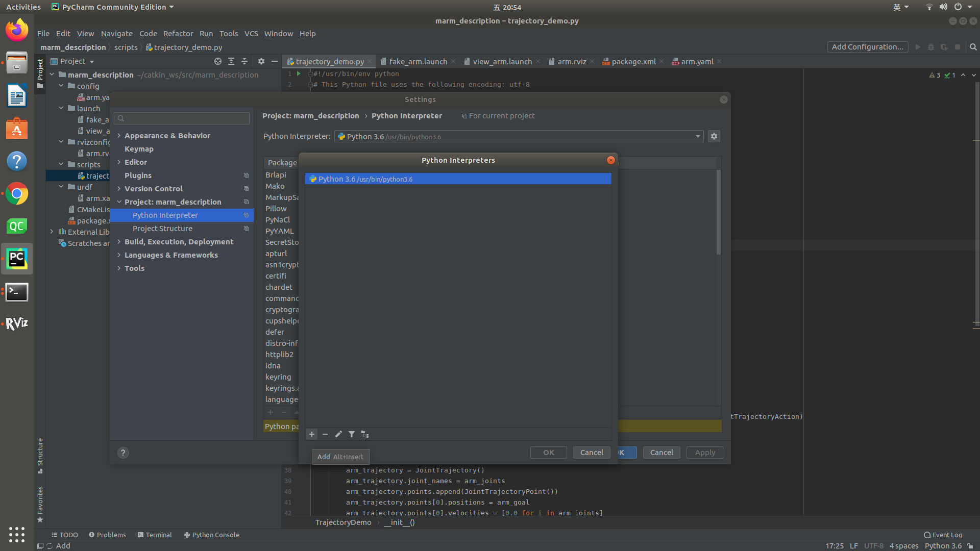
Task: Open the interpreter gear settings icon
Action: tap(714, 136)
